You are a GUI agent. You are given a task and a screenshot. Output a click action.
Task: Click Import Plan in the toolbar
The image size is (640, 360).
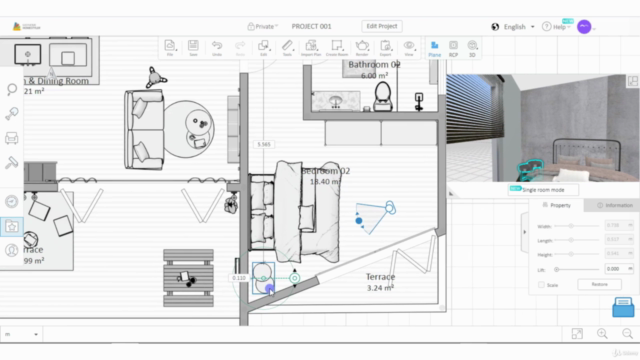coord(311,48)
